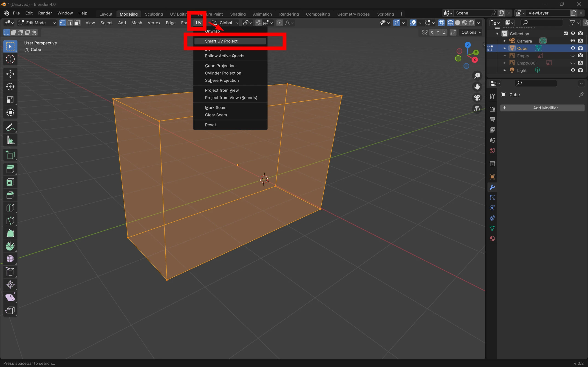Open Material properties tab icon
The width and height of the screenshot is (588, 367).
492,239
